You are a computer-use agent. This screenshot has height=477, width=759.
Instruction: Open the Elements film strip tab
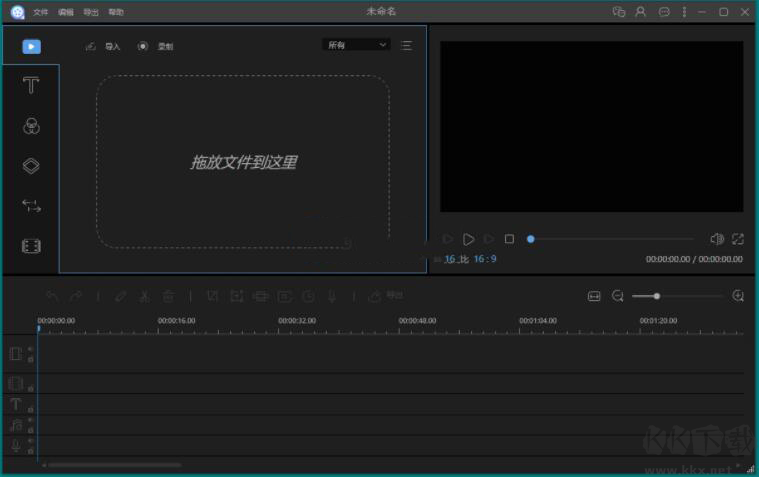[x=31, y=246]
